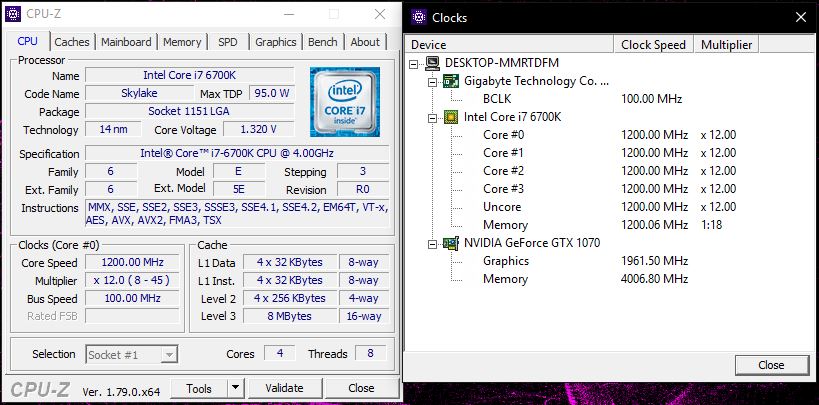Select the NVIDIA GeForce GTX 1070 icon
Screen dimensions: 819x405
[x=451, y=243]
